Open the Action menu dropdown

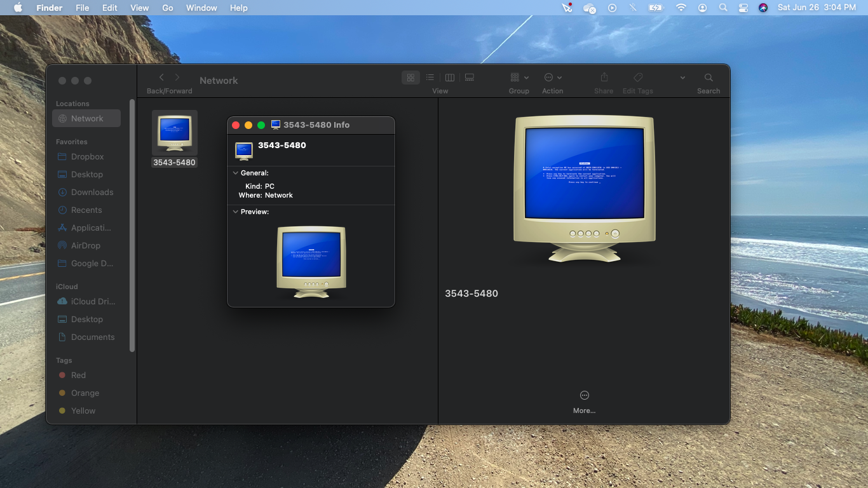(x=553, y=78)
